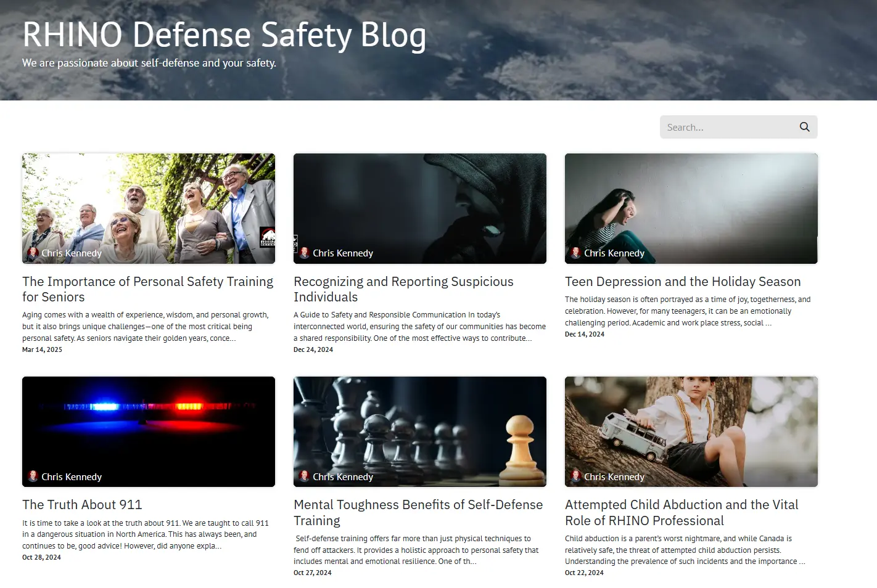Open The Importance of Personal Safety Training article
Image resolution: width=877 pixels, height=588 pixels.
pos(147,289)
